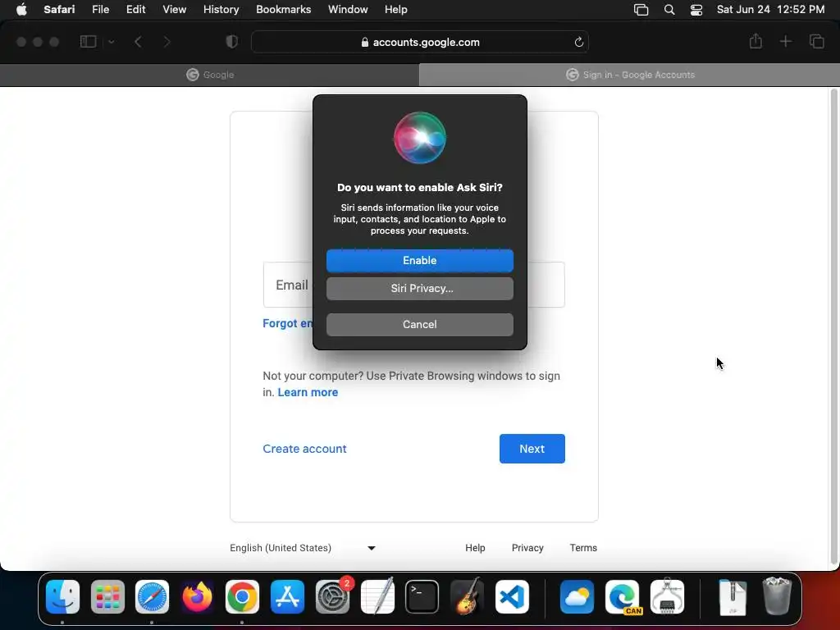
Task: Launch Visual Studio Code from the Dock
Action: point(512,596)
